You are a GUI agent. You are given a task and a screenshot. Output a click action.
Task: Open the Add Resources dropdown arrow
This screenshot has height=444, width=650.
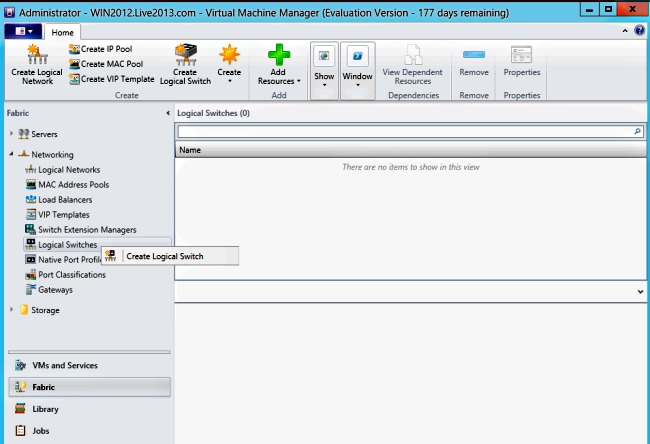(298, 81)
